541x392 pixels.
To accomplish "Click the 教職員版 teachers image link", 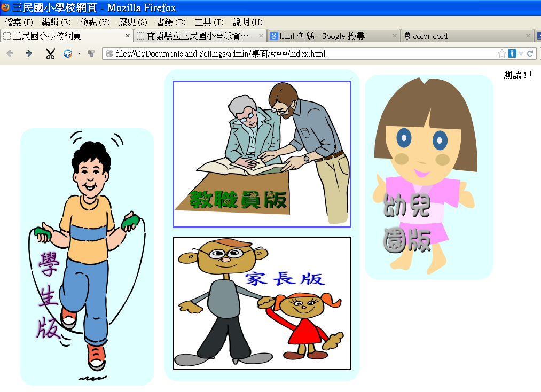I will (x=262, y=154).
